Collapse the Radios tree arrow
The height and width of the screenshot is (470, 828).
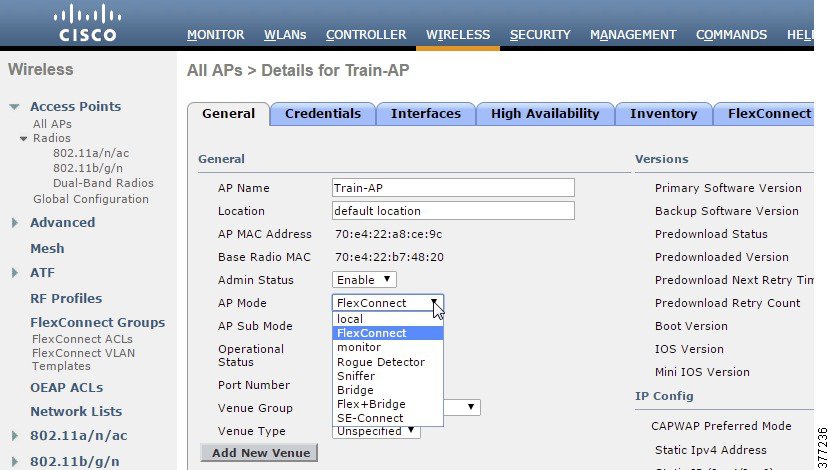coord(23,139)
